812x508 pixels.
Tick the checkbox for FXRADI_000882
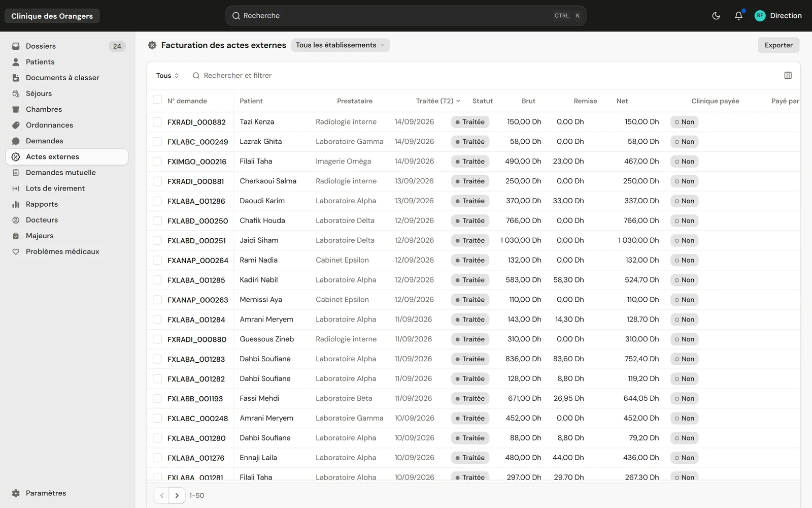coord(157,122)
